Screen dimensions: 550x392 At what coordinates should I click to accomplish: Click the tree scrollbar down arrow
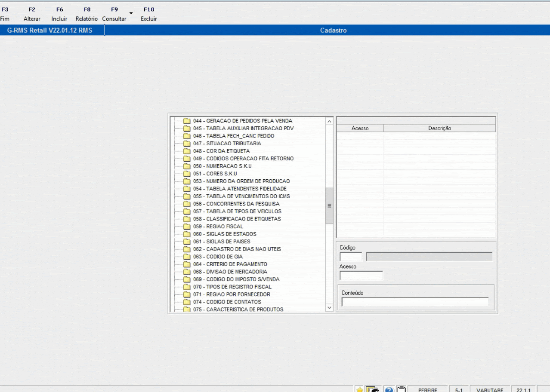point(330,308)
